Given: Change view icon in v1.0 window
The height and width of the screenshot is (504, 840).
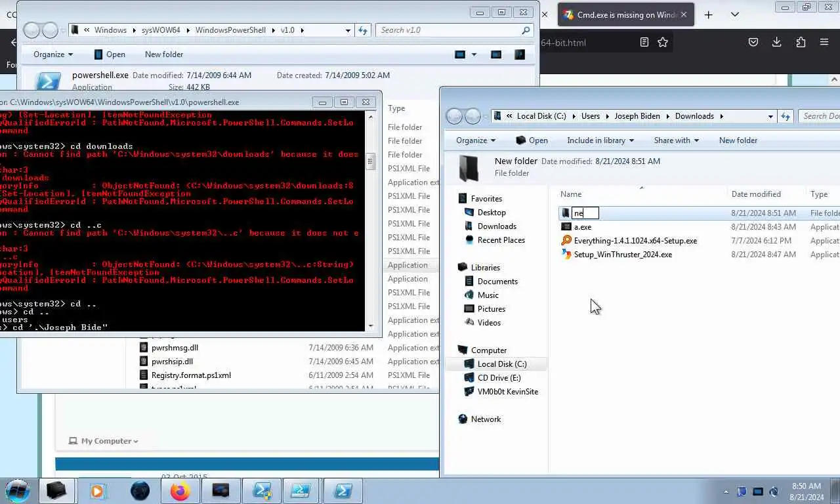Looking at the screenshot, I should point(459,54).
